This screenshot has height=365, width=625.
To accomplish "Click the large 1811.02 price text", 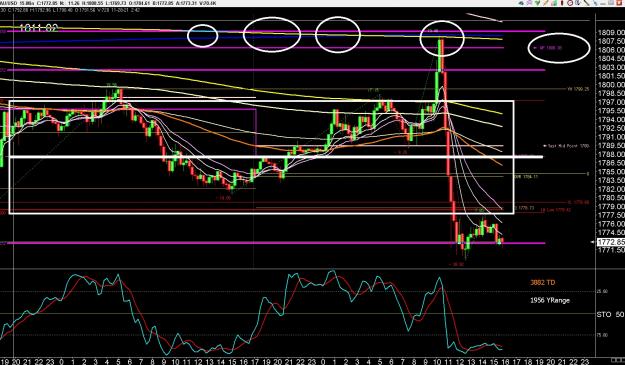I will click(x=38, y=28).
